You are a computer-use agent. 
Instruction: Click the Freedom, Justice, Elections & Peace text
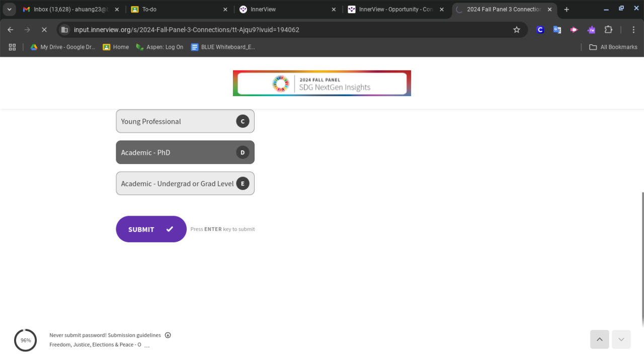click(95, 345)
